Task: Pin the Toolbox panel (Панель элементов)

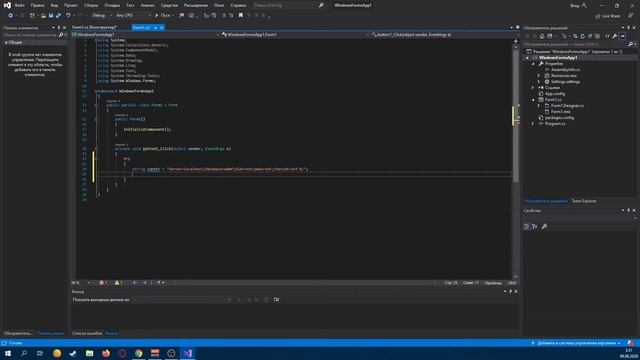Action: (x=59, y=28)
